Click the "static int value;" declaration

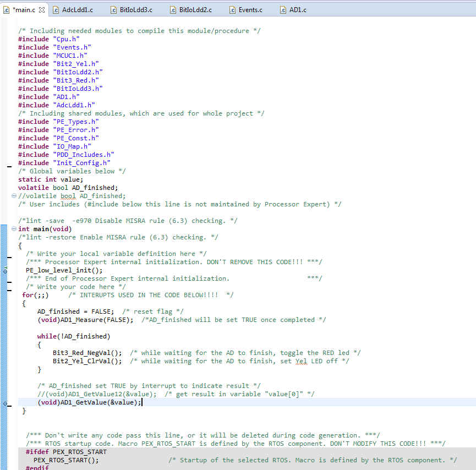point(51,179)
